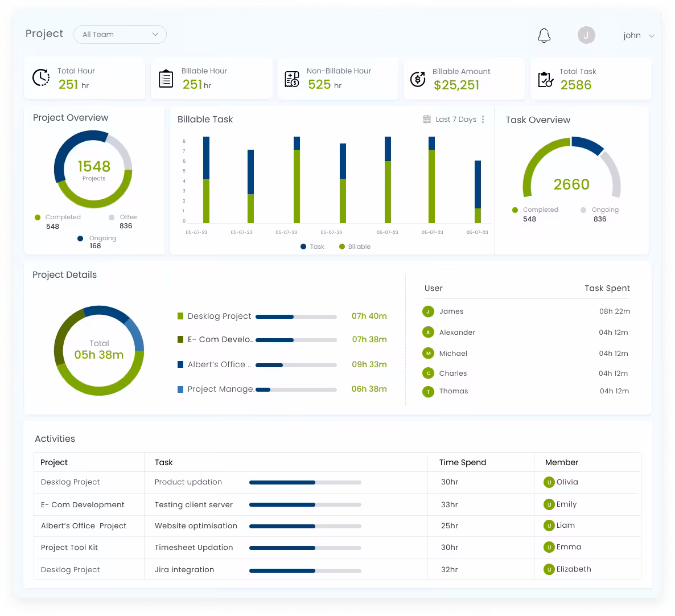Toggle the Billable legend in bar chart
Image resolution: width=675 pixels, height=616 pixels.
355,247
